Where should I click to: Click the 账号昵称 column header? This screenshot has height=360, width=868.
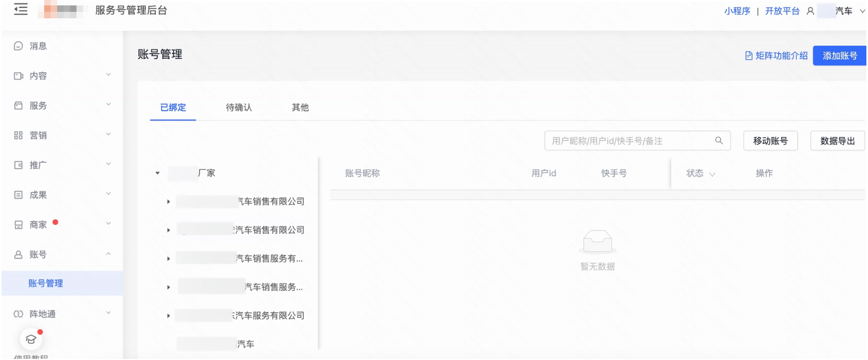(362, 173)
